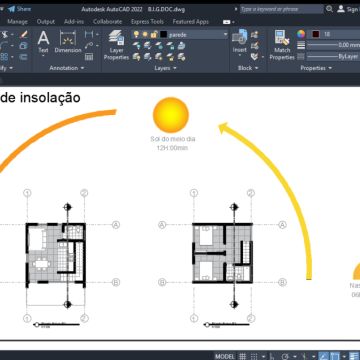Screen dimensions: 360x360
Task: Expand the Block panel
Action: [248, 68]
